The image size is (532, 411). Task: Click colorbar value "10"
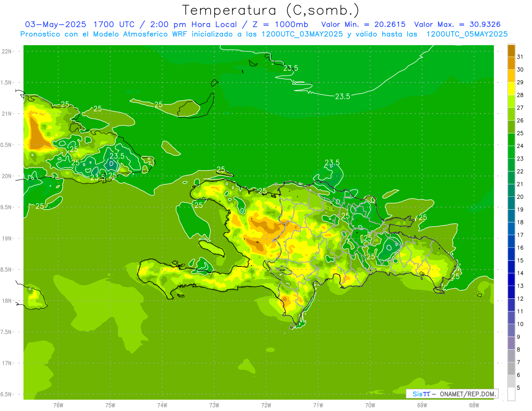pos(520,324)
